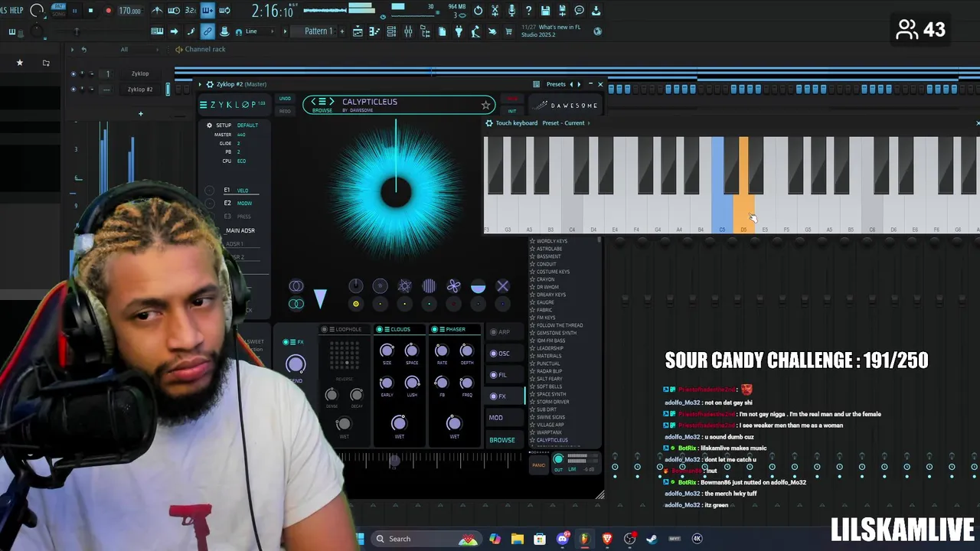Open the Zyklop Presets menu
The width and height of the screenshot is (980, 551).
pos(556,84)
